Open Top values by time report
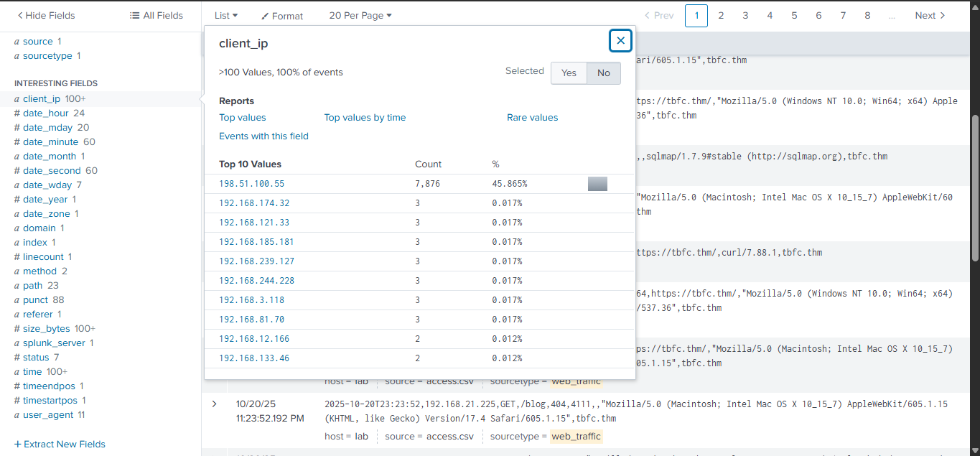The height and width of the screenshot is (456, 980). (365, 118)
